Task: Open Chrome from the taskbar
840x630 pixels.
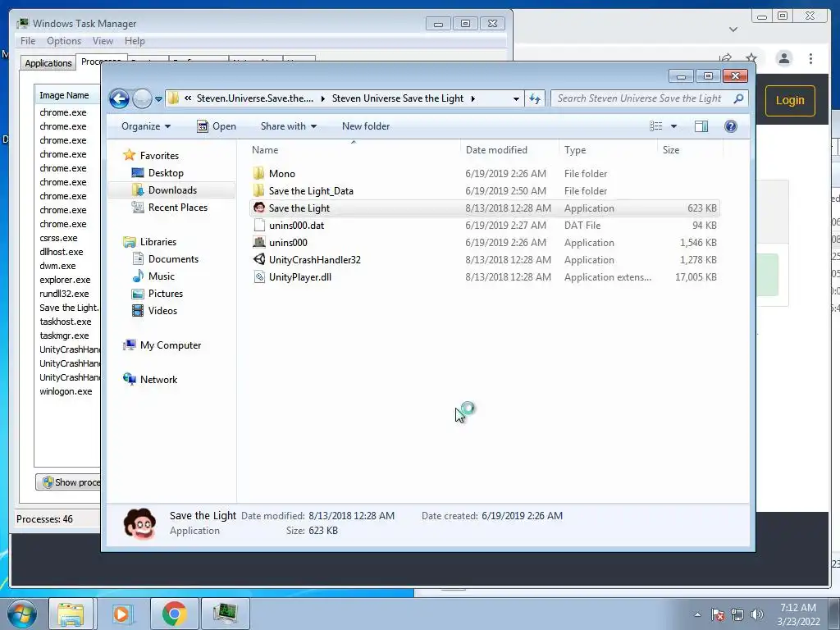Action: point(174,614)
